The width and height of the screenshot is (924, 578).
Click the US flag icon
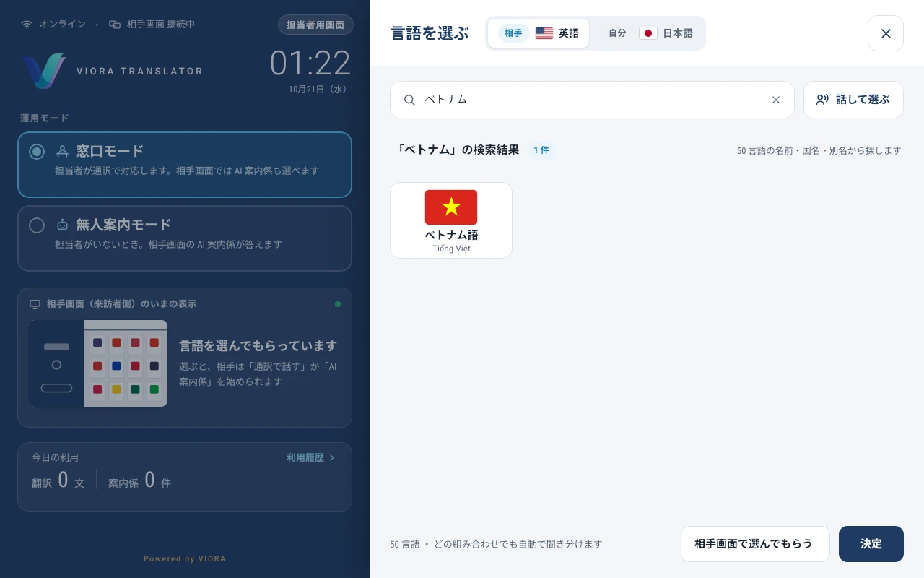544,33
